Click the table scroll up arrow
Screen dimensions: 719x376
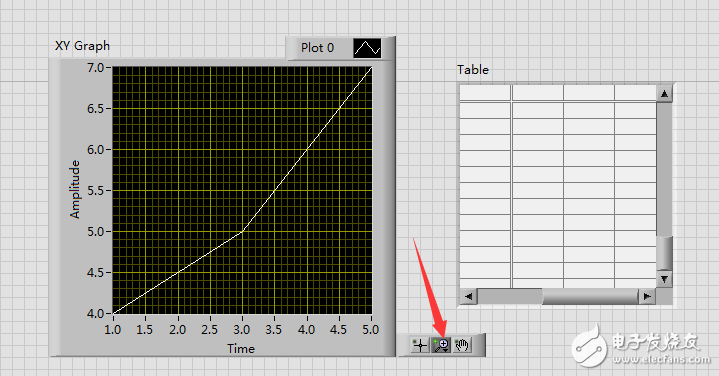pos(664,94)
